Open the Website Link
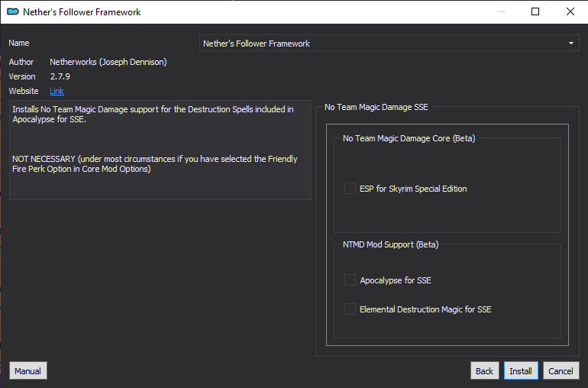Viewport: 588px width, 388px height. coord(57,91)
